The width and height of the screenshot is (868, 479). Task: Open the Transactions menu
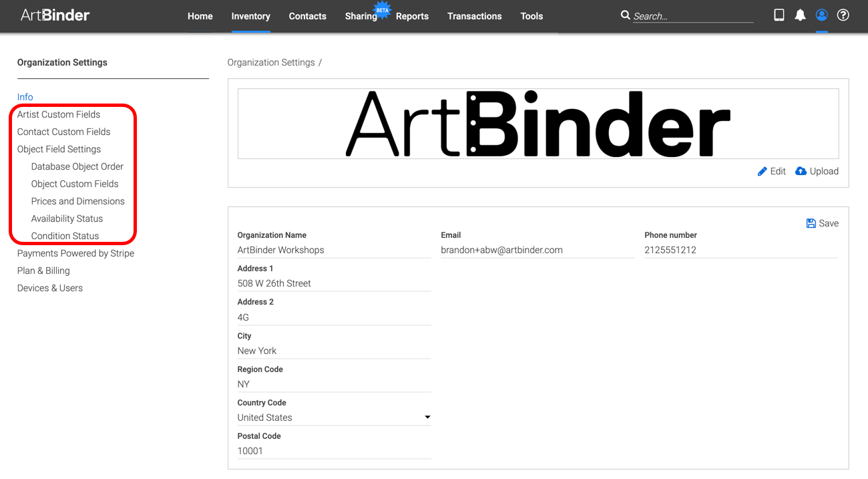(475, 16)
